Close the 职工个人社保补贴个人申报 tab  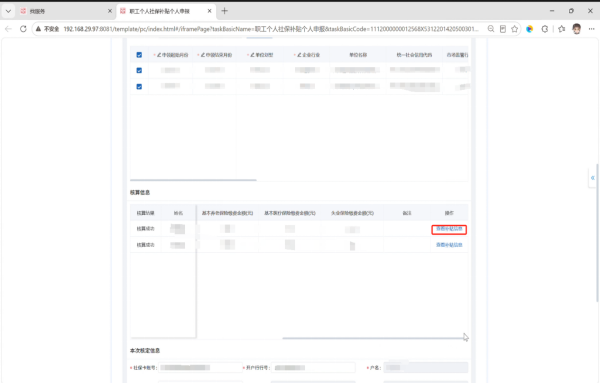click(209, 11)
